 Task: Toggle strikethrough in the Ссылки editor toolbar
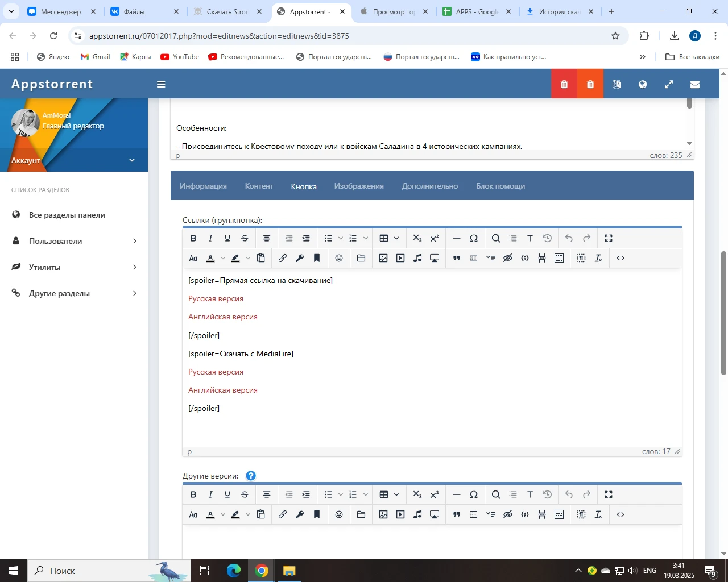coord(245,238)
